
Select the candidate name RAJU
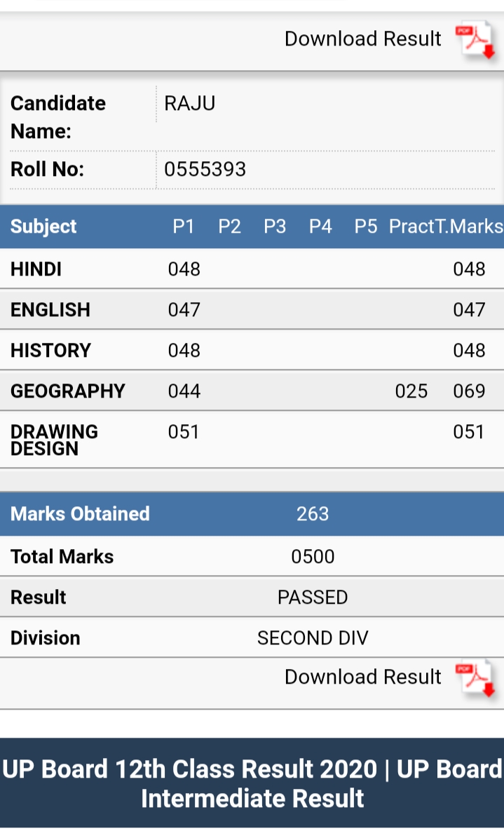[189, 104]
